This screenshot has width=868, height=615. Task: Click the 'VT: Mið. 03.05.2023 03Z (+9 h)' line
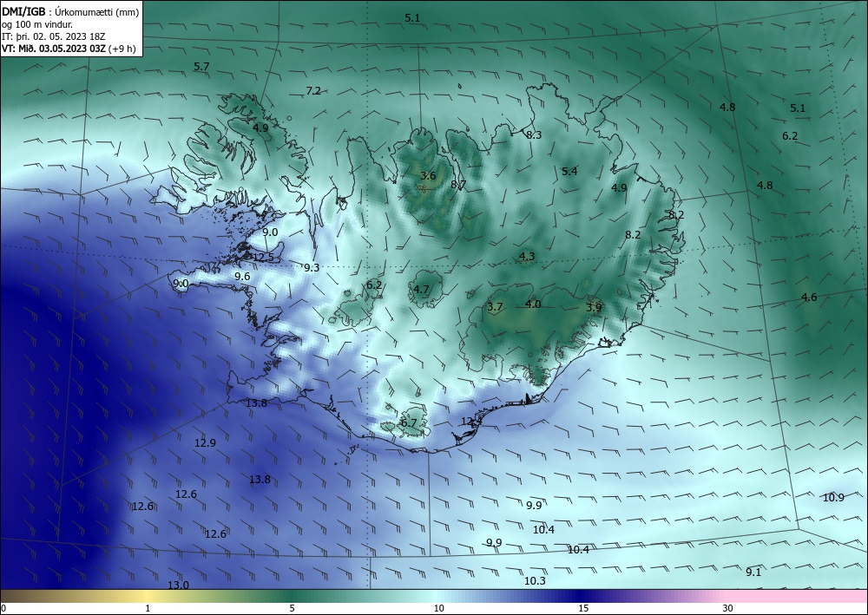point(69,48)
